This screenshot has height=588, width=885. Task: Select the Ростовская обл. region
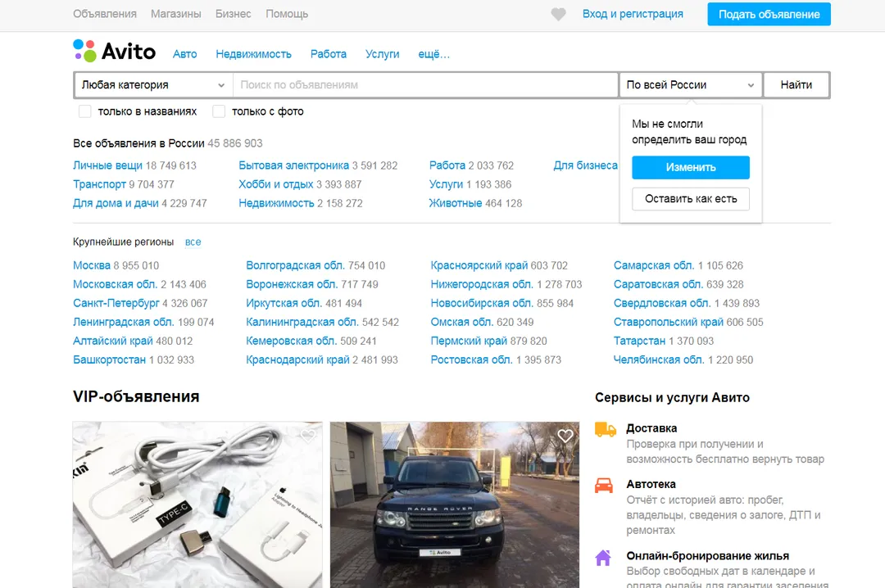click(x=472, y=360)
